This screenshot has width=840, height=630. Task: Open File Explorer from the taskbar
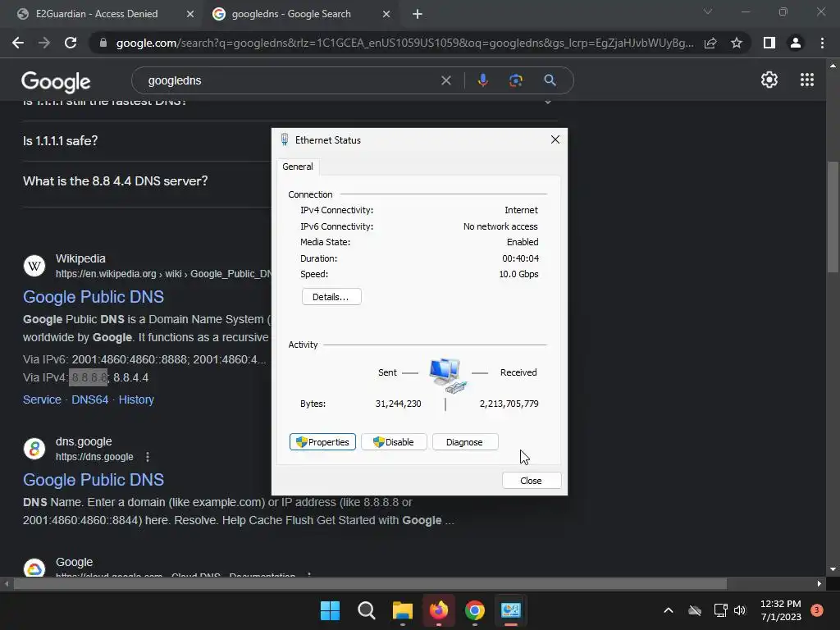(402, 610)
